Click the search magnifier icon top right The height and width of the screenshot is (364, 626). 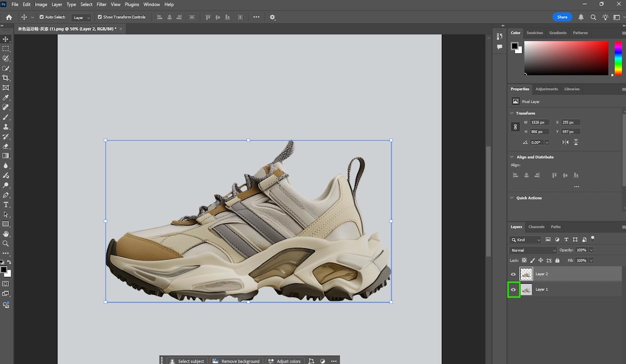pyautogui.click(x=593, y=17)
